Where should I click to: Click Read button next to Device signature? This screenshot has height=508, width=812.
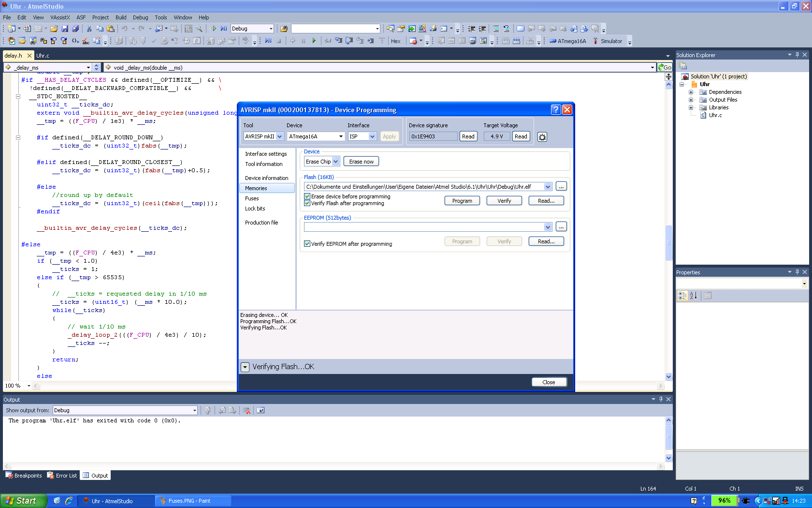468,136
